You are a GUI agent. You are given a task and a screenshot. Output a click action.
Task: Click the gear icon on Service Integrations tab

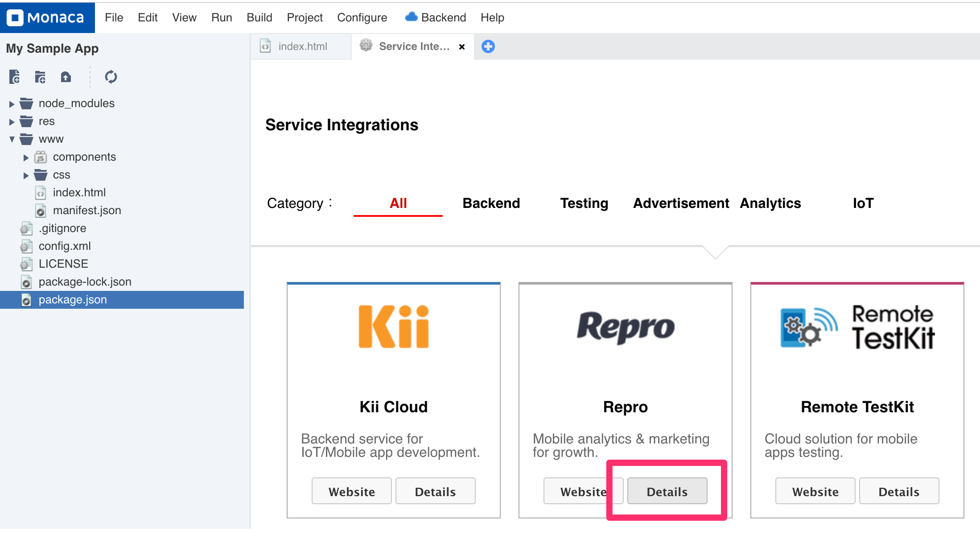366,45
